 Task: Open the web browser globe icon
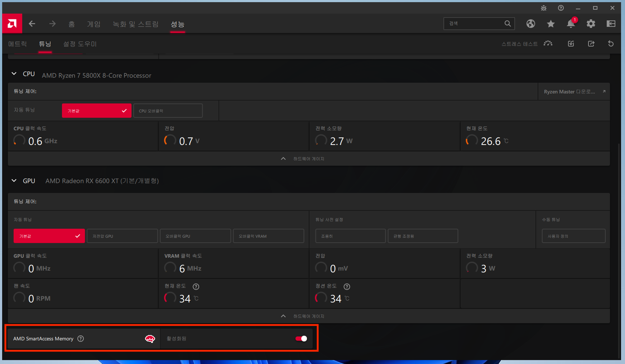(x=531, y=24)
